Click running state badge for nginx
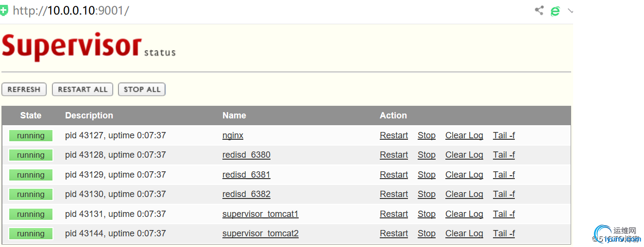 coord(31,136)
